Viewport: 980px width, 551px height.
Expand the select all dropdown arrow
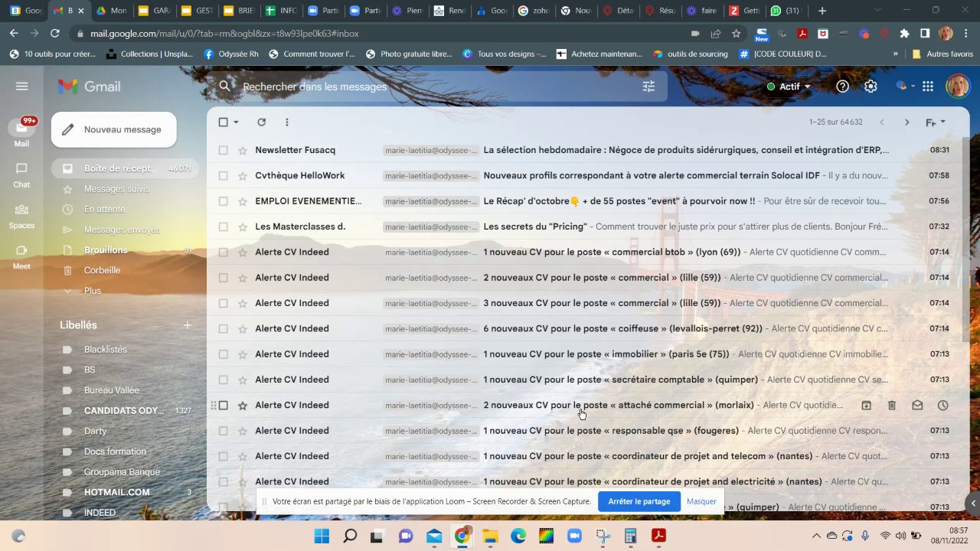[236, 122]
